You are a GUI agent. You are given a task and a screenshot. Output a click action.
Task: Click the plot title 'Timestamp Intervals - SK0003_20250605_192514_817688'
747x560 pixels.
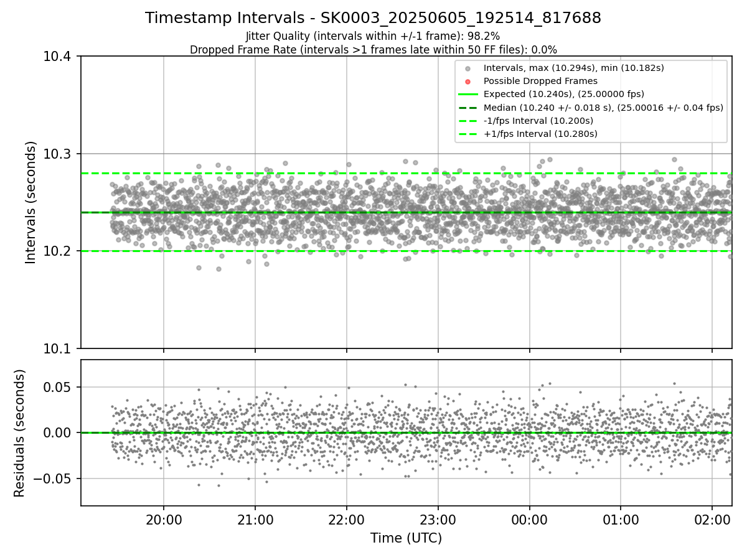click(x=374, y=18)
